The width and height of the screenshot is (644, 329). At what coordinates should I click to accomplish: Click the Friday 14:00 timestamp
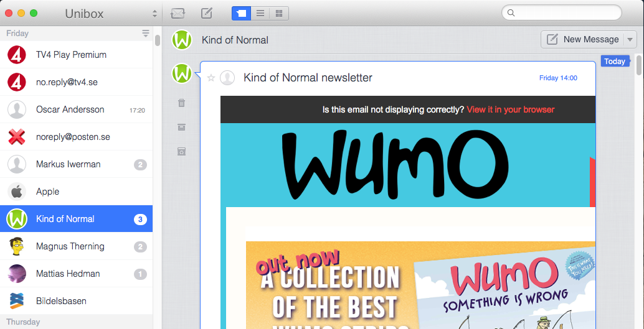(x=558, y=78)
